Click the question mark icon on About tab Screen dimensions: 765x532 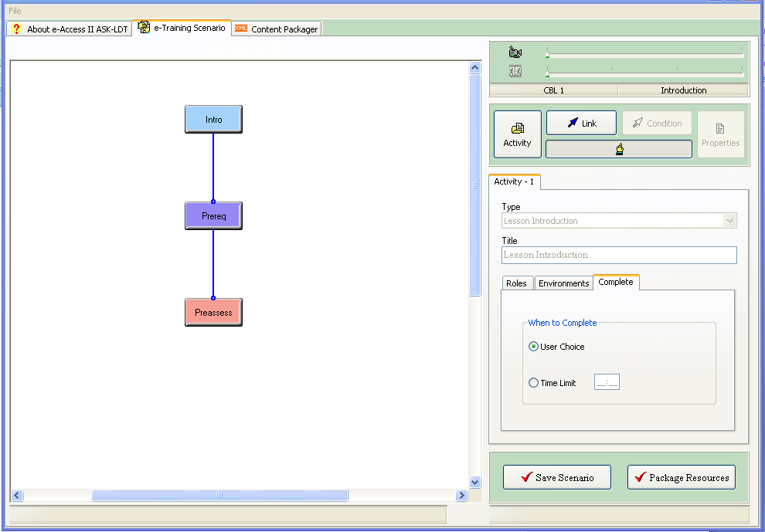pos(16,29)
